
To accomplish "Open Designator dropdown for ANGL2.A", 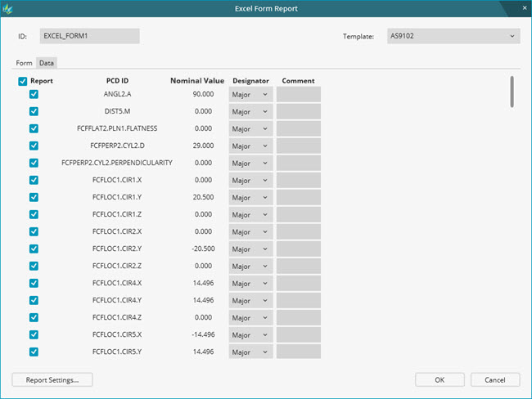I will [x=250, y=94].
